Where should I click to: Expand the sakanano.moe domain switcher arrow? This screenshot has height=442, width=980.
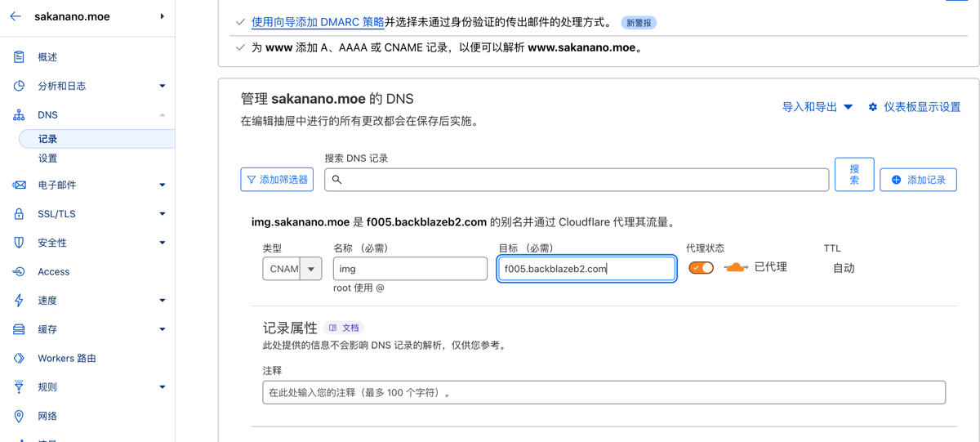(x=162, y=16)
